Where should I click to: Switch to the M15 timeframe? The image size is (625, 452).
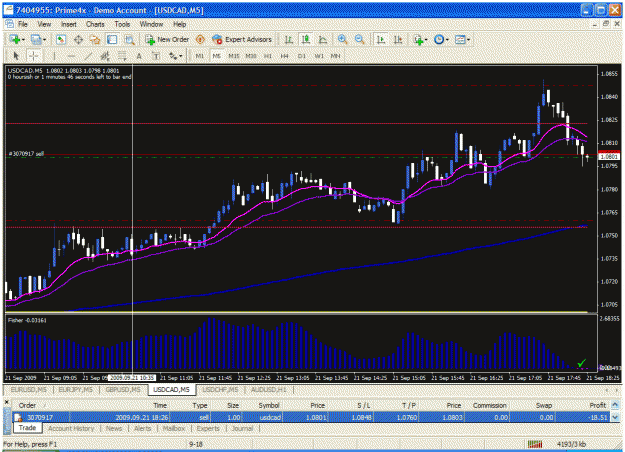[x=234, y=56]
